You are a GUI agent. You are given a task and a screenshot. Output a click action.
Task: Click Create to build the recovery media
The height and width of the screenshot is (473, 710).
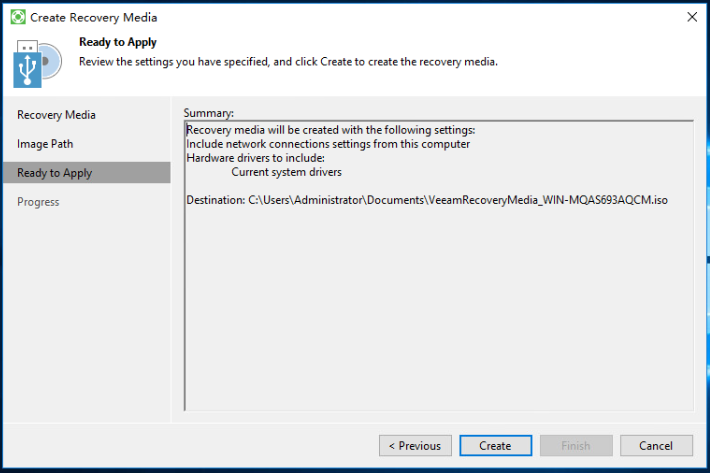tap(495, 446)
